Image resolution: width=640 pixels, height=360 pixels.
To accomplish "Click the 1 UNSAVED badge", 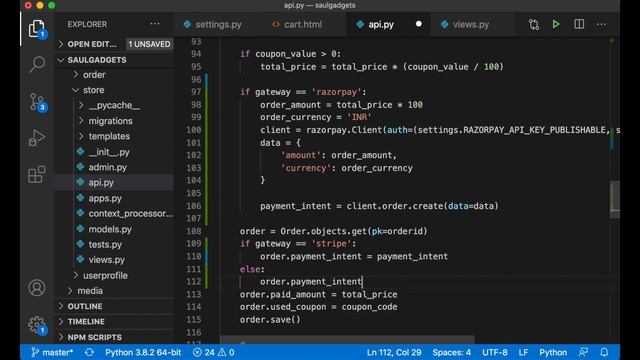I will coord(149,44).
